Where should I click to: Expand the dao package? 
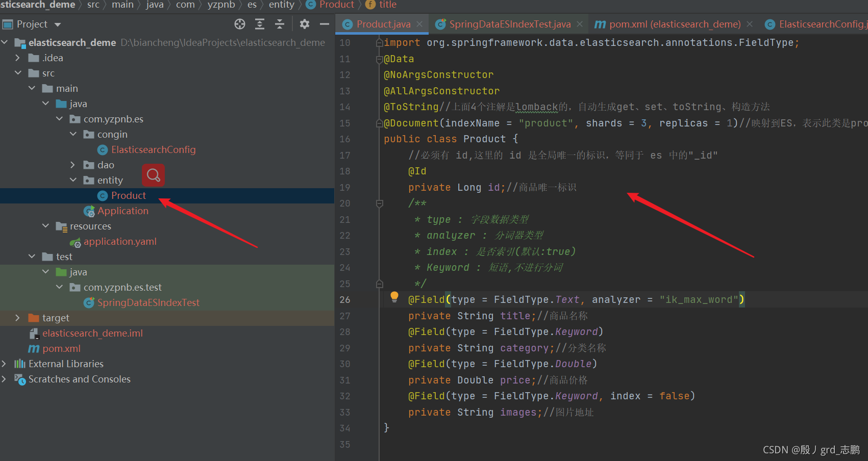(73, 165)
